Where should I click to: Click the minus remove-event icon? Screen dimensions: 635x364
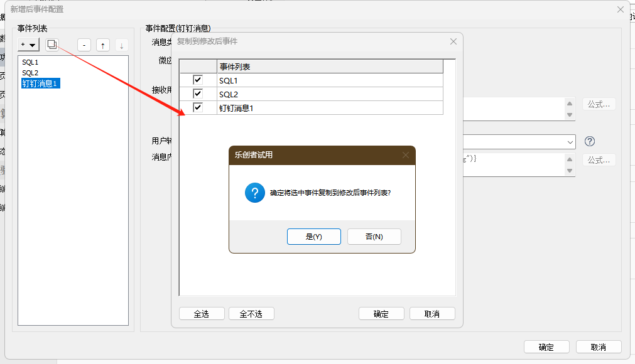(x=84, y=45)
